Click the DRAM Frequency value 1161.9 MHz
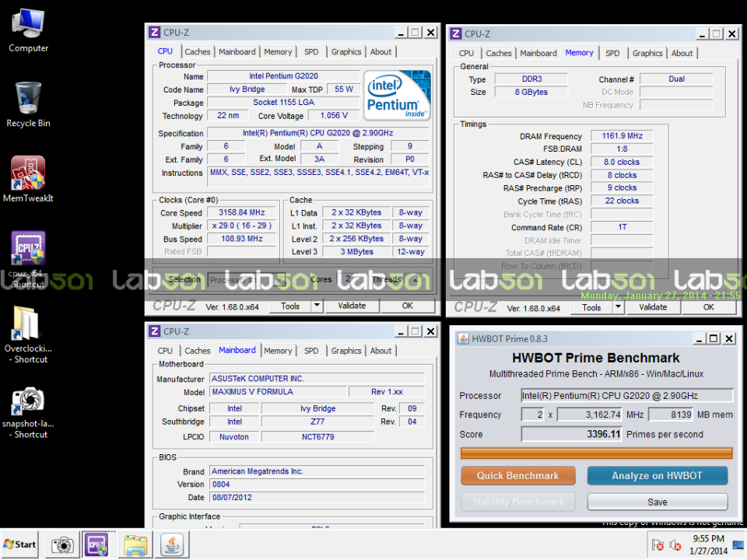Screen dimensions: 747x560 point(622,136)
